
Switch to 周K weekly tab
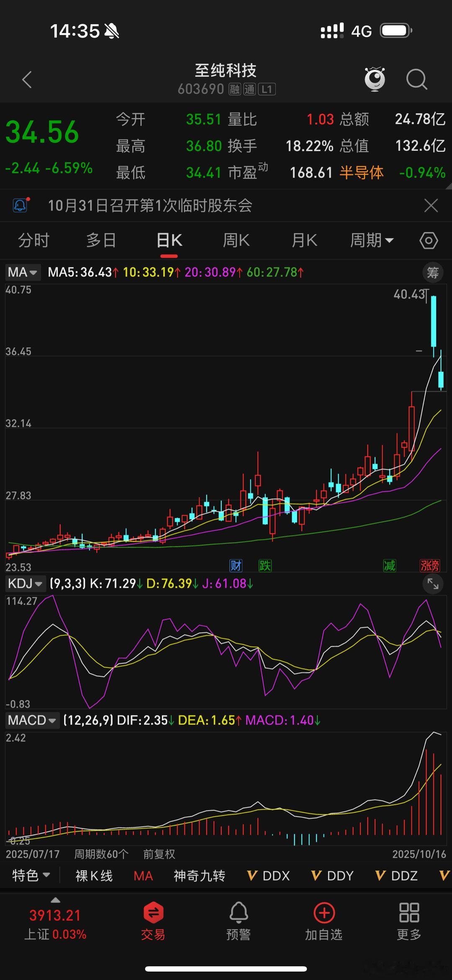click(x=236, y=241)
